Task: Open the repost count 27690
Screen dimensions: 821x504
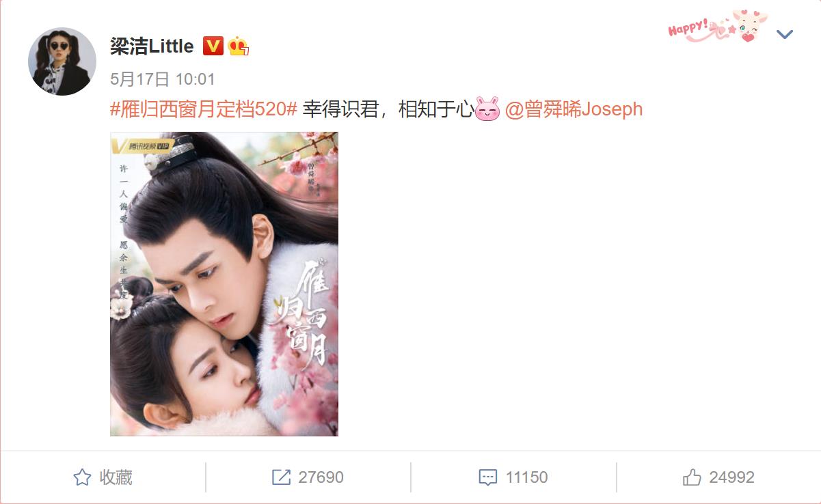Action: pyautogui.click(x=321, y=477)
